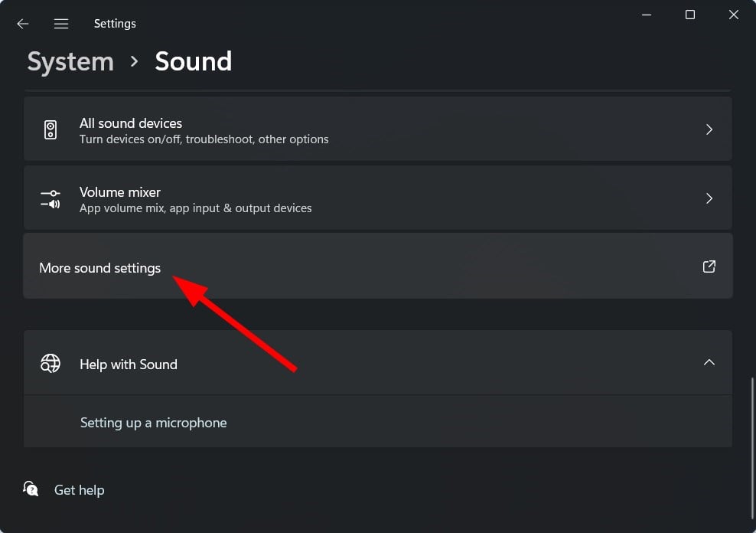This screenshot has width=756, height=533.
Task: Click the external link icon for More sound settings
Action: [709, 266]
